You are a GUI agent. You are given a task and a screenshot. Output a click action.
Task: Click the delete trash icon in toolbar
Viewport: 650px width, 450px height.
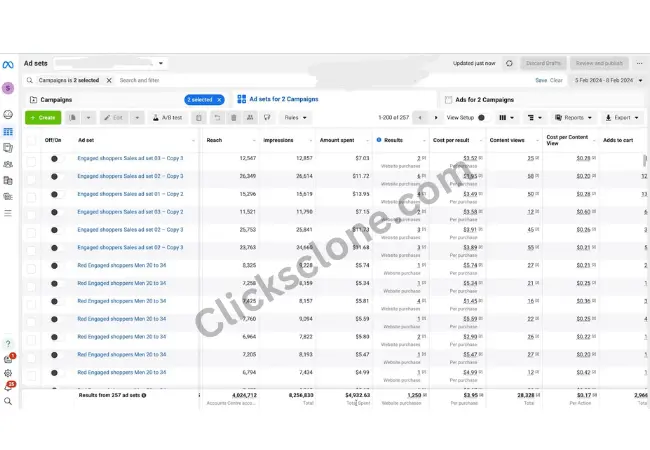[234, 118]
